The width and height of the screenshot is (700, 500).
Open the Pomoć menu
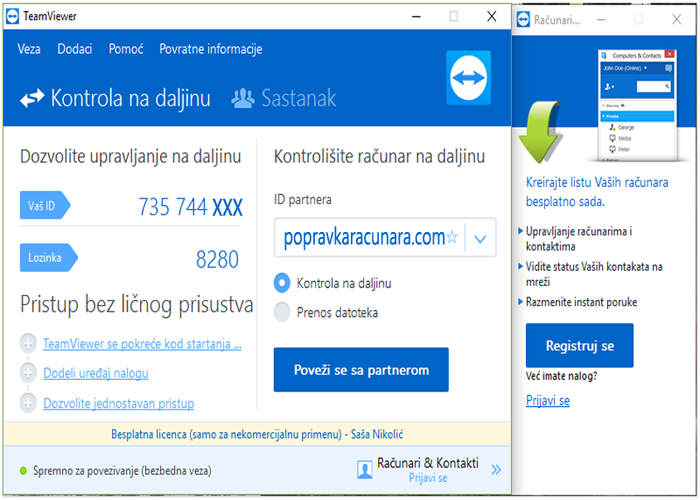(x=126, y=49)
